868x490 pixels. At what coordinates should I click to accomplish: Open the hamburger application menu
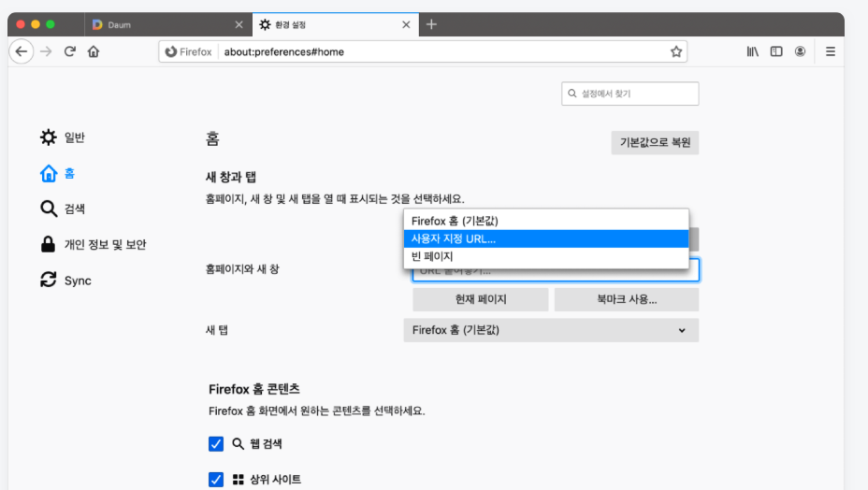point(831,51)
